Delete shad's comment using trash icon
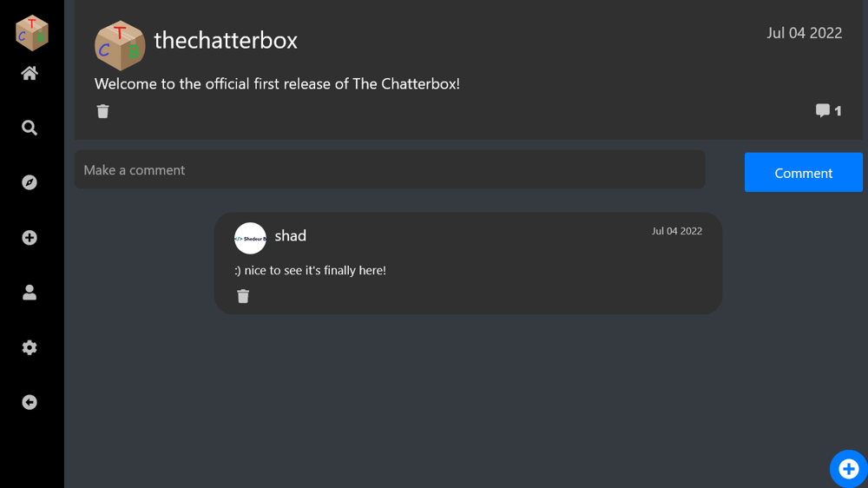Image resolution: width=868 pixels, height=488 pixels. point(243,296)
